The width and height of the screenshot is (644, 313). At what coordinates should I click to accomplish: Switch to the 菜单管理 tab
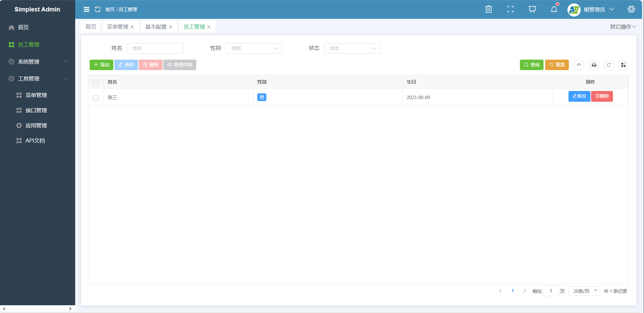tap(118, 27)
